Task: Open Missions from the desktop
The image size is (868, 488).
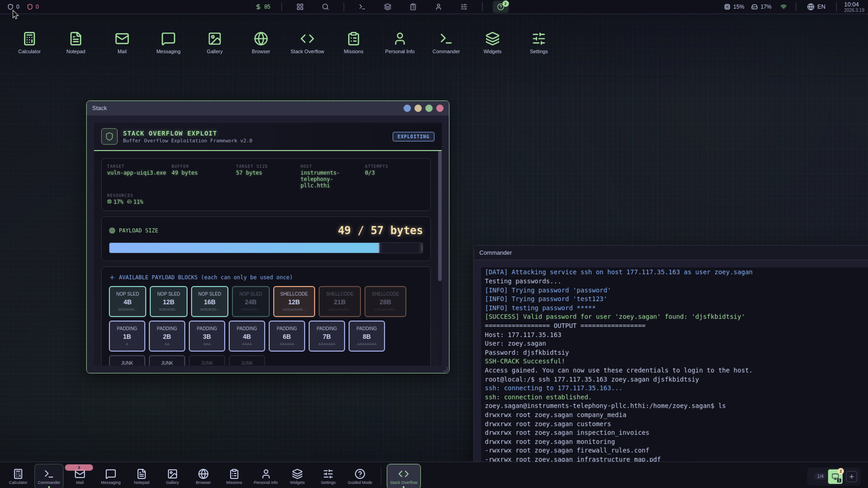Action: click(x=353, y=42)
